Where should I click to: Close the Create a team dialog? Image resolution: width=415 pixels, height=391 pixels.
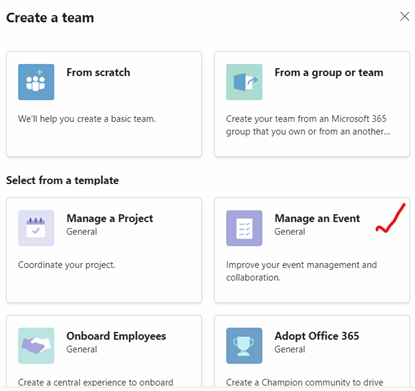404,16
